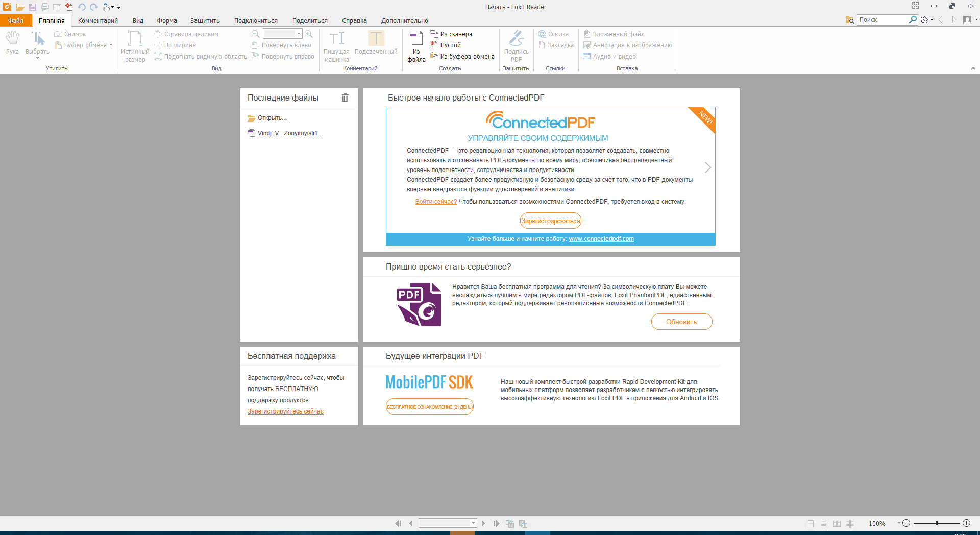Click Зарегистрируйтесь сейчас support link

[x=285, y=411]
